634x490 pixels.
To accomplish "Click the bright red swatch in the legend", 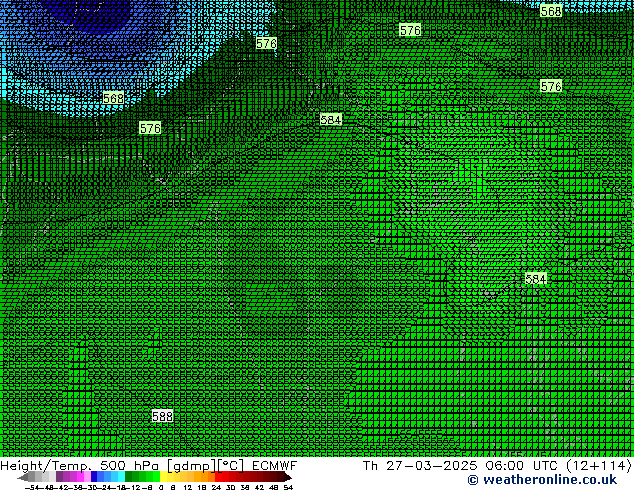I will point(218,477).
